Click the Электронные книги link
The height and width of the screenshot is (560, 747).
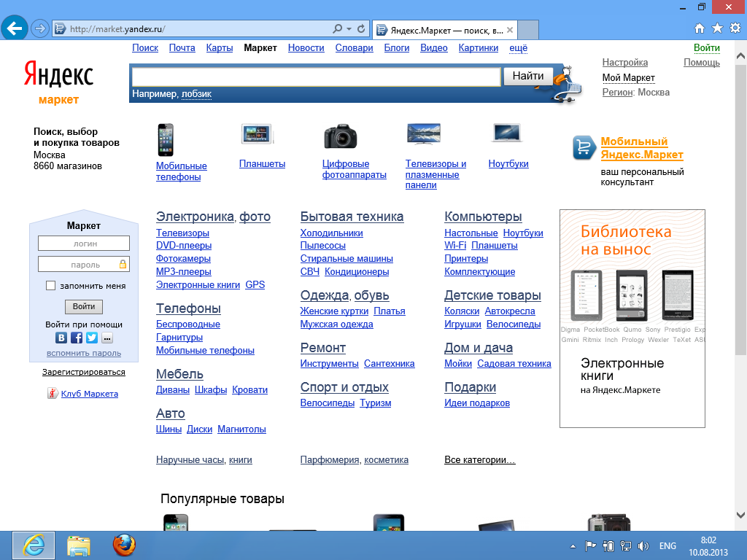coord(198,285)
